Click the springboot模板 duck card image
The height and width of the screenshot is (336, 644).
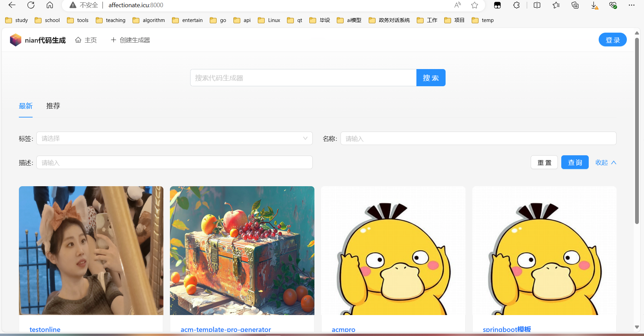point(544,250)
